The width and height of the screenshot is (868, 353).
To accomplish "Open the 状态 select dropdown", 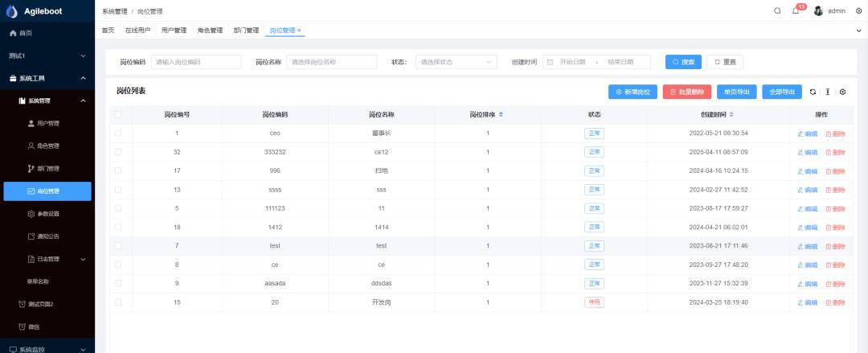I will pyautogui.click(x=456, y=62).
